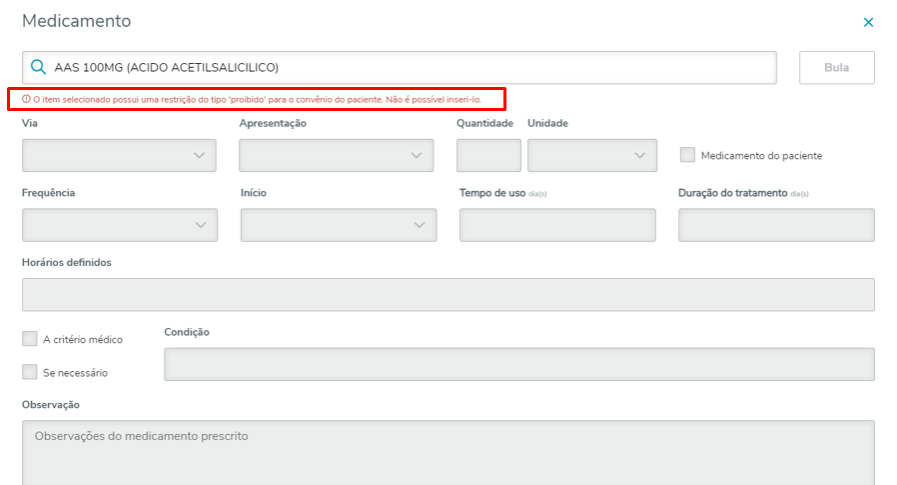The width and height of the screenshot is (897, 485).
Task: Open the Bula leaflet button
Action: coord(836,67)
